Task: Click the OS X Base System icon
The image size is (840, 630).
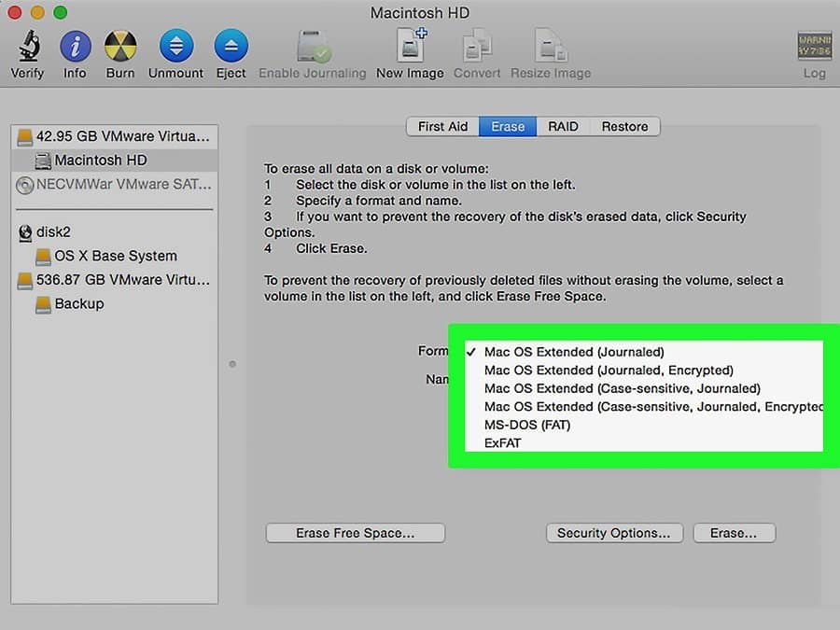Action: (43, 257)
